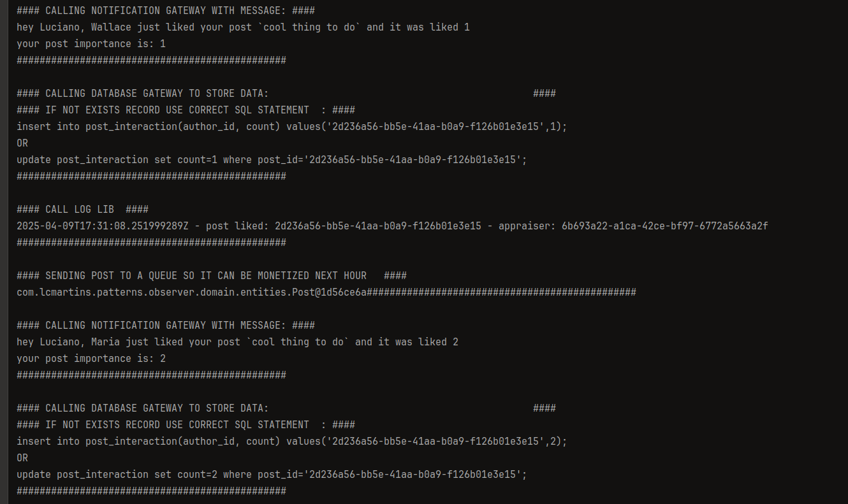The height and width of the screenshot is (504, 848).
Task: Click the 'your post importance is: 1' line
Action: (91, 44)
